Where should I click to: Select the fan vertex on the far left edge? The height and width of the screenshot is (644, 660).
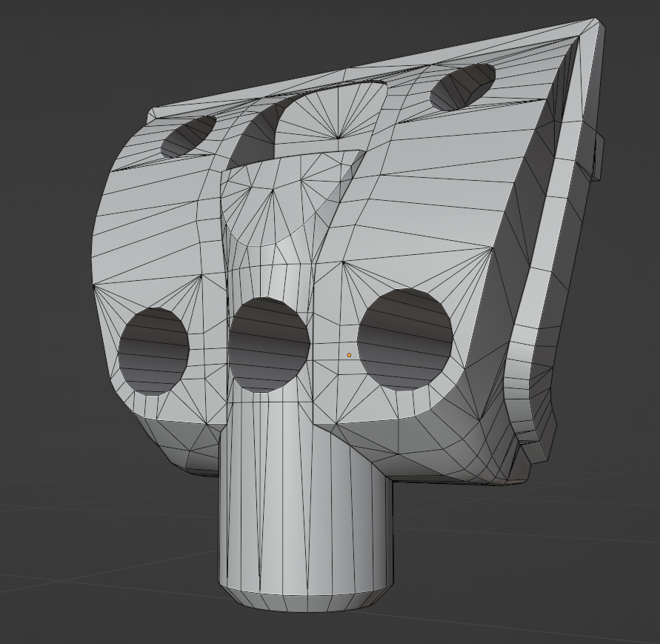pyautogui.click(x=94, y=285)
